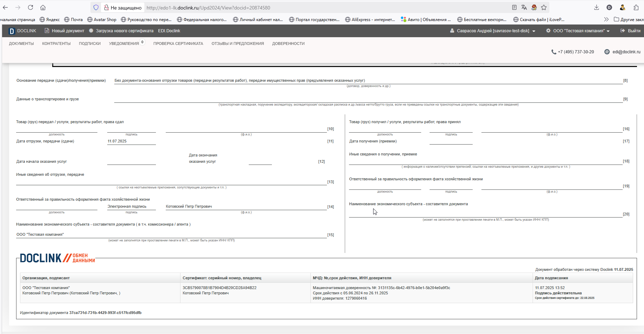Viewport: 644px width, 334px height.
Task: Click document identifier 37ca731d-731b-4429-993f-c517fcd95dfb
Action: [105, 313]
